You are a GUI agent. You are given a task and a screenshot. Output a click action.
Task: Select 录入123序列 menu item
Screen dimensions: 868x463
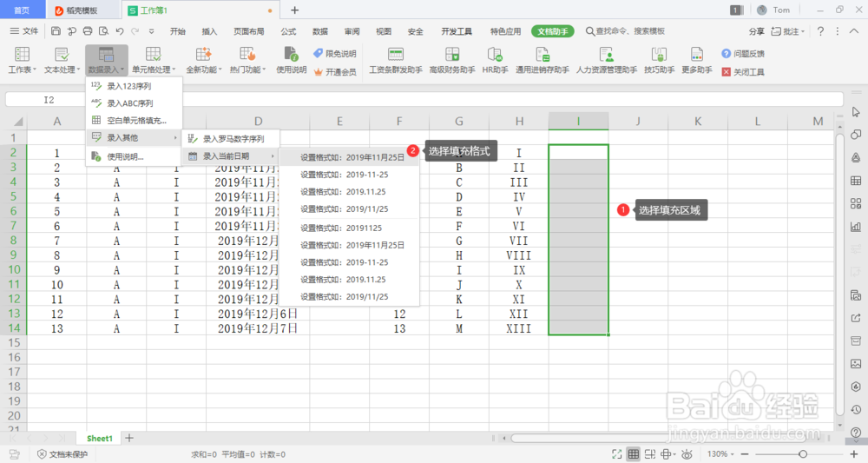[x=134, y=86]
